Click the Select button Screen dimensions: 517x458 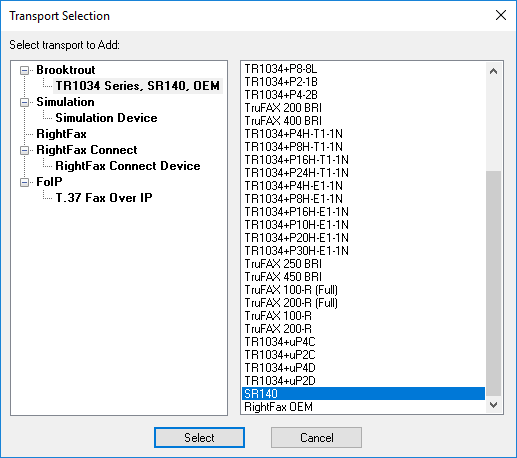(199, 437)
